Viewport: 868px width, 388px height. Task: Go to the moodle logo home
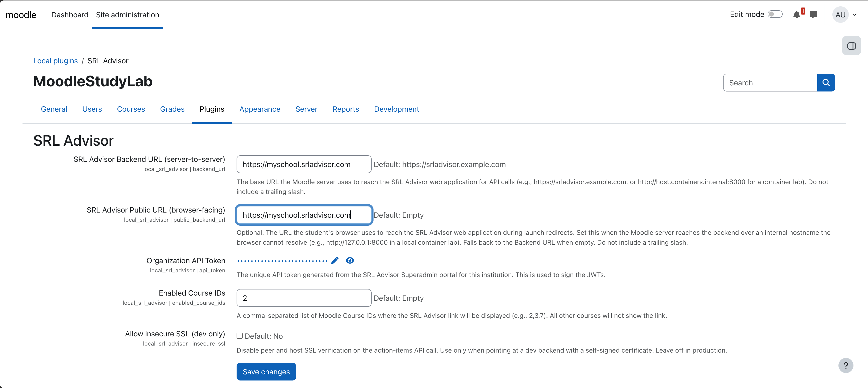pyautogui.click(x=21, y=15)
